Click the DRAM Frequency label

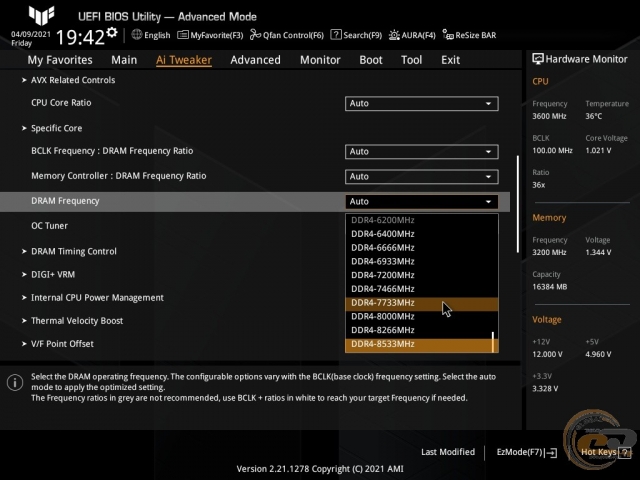[65, 201]
